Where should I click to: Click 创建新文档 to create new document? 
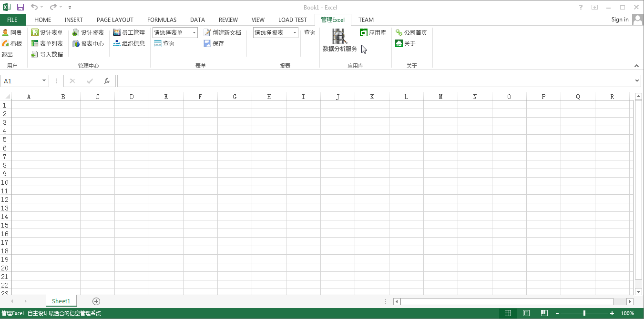point(223,33)
